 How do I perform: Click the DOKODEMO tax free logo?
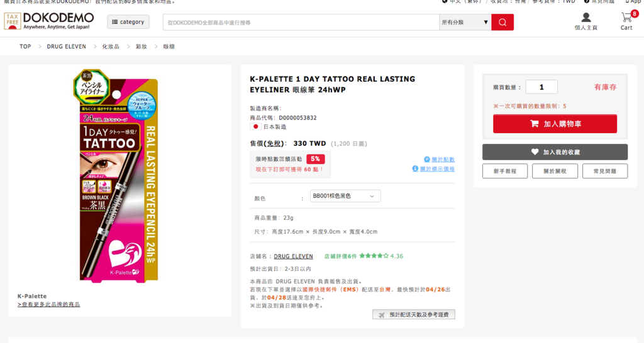pyautogui.click(x=49, y=21)
